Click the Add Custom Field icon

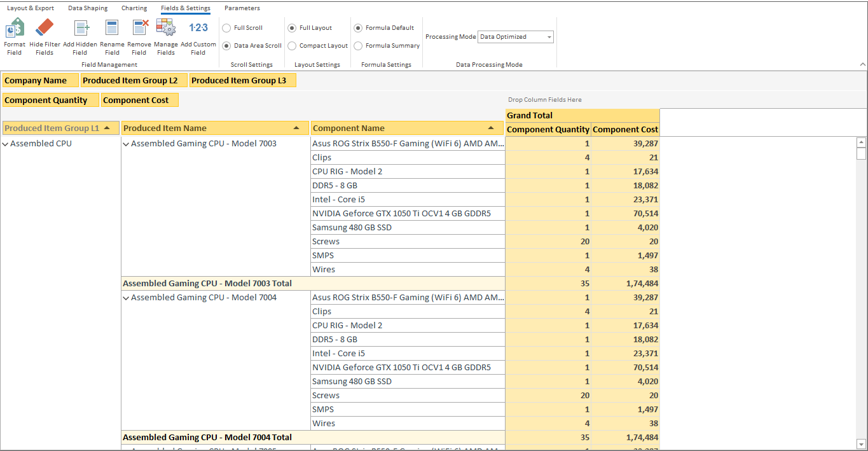tap(198, 29)
